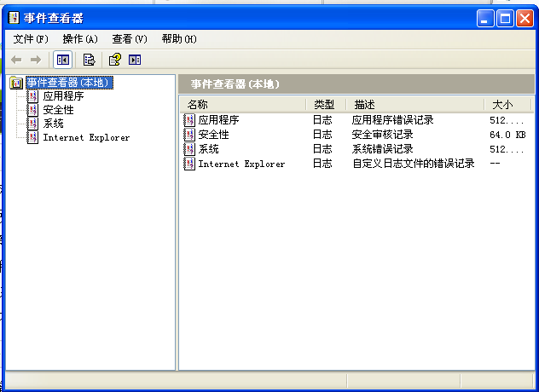
Task: Open the Help toolbar icon with question mark
Action: pos(115,60)
